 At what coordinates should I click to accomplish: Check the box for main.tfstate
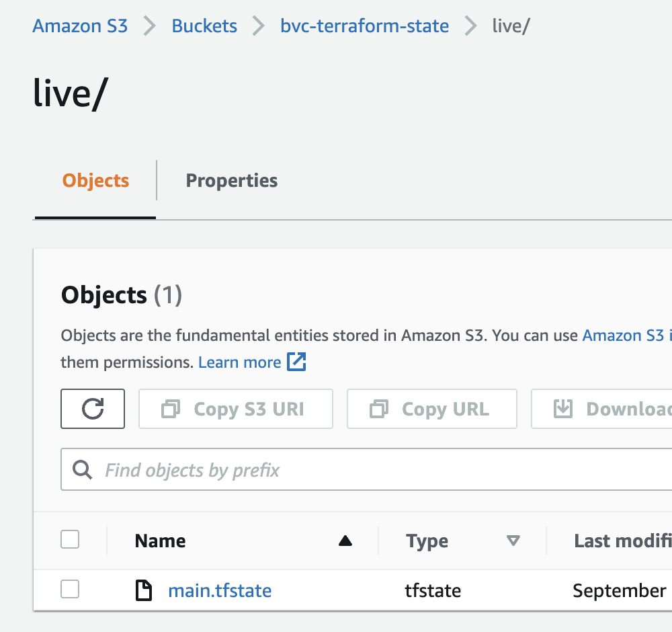[70, 590]
